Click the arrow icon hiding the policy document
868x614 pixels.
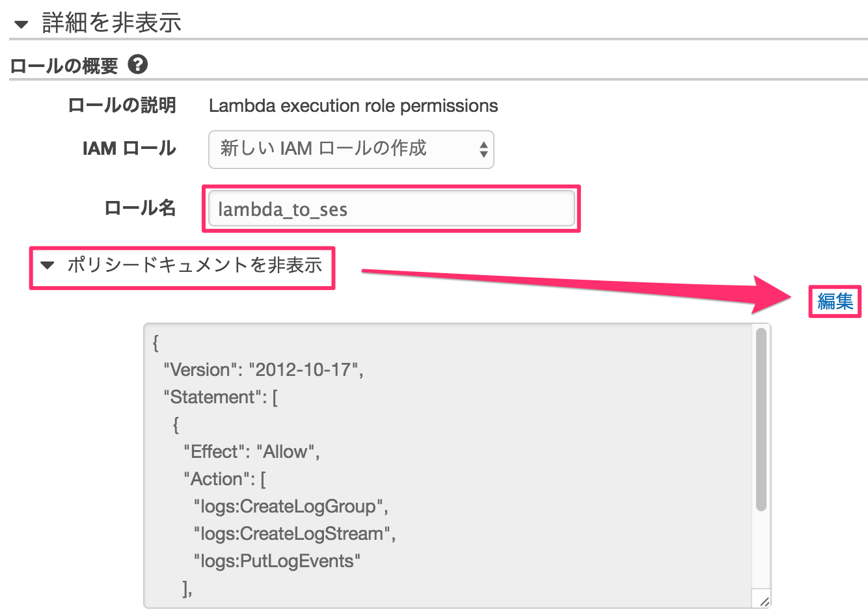47,267
